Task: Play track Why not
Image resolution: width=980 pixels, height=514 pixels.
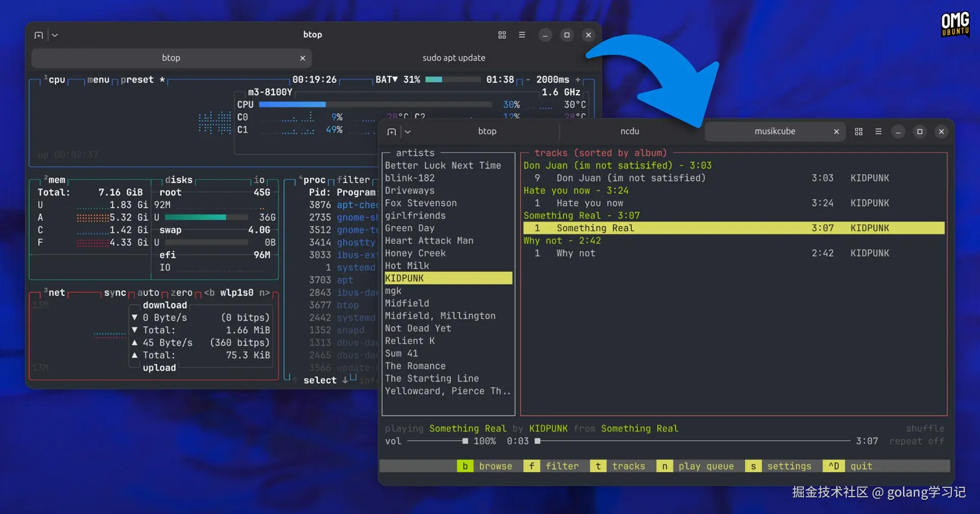Action: pos(733,253)
